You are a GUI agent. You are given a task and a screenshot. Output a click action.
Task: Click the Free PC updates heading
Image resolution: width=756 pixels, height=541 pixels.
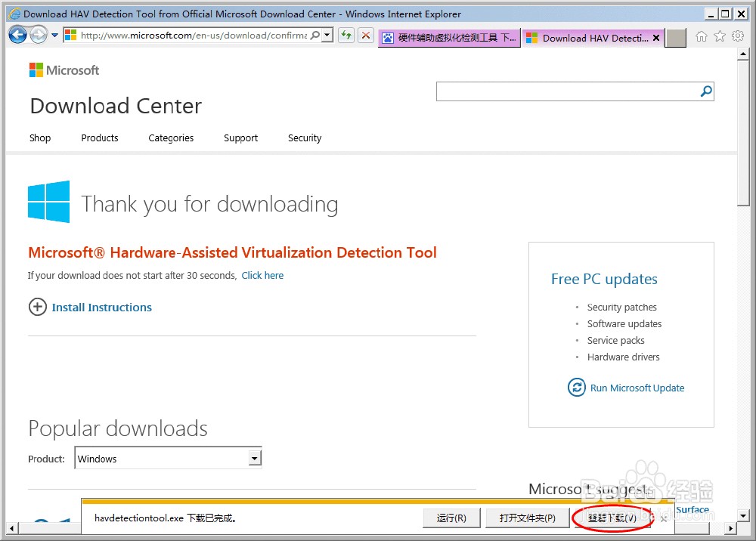(604, 279)
